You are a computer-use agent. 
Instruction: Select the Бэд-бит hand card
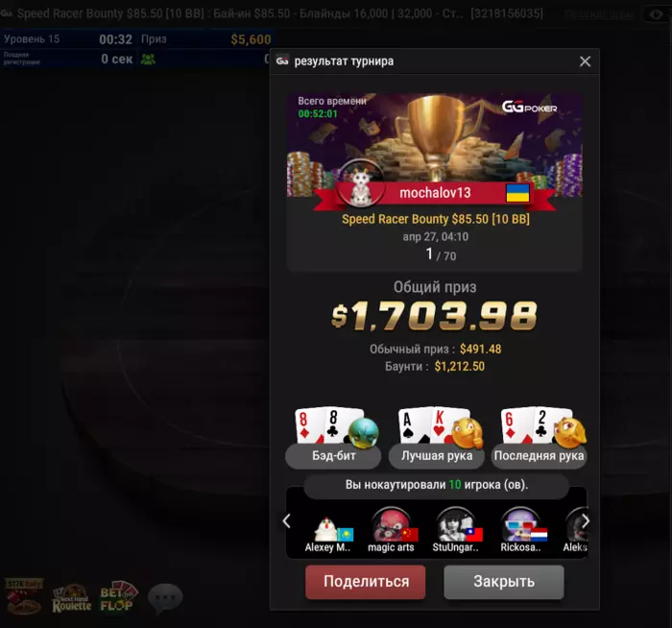coord(333,437)
